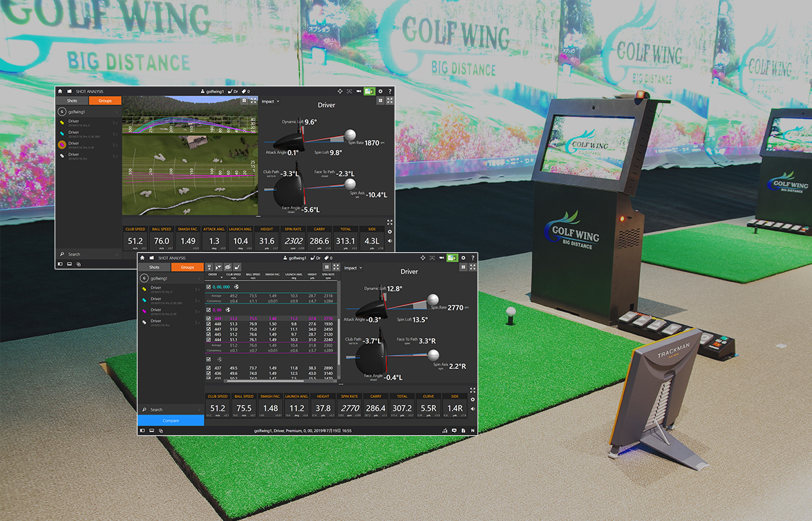This screenshot has height=521, width=812.
Task: Go to Home in the front Shot Analysis window
Action: coord(142,258)
